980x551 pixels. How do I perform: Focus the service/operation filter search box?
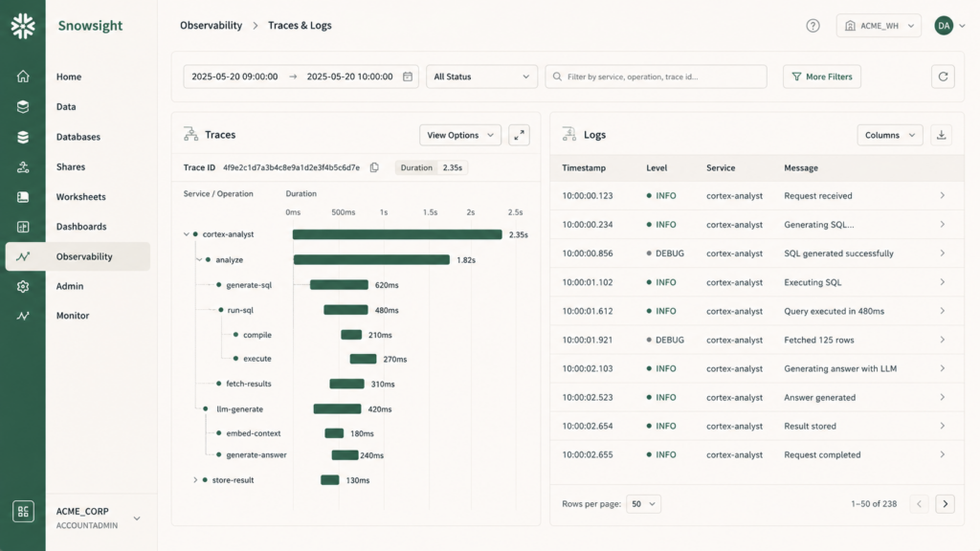(656, 77)
